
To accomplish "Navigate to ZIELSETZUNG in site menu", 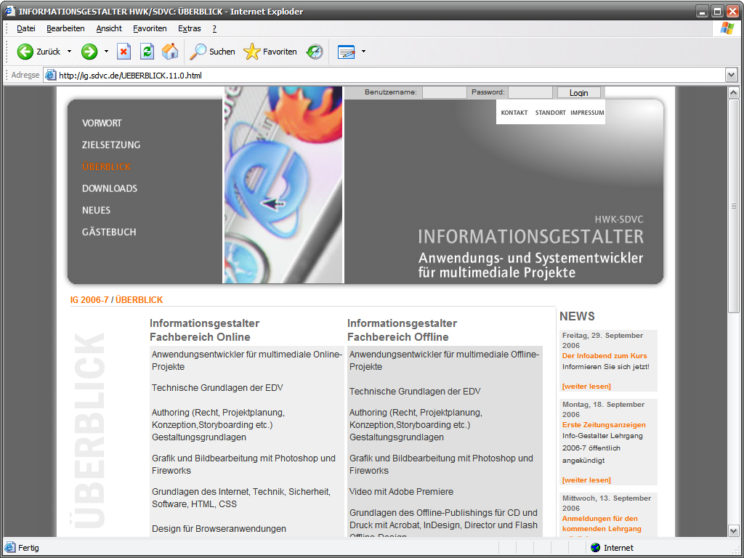I will pos(111,145).
